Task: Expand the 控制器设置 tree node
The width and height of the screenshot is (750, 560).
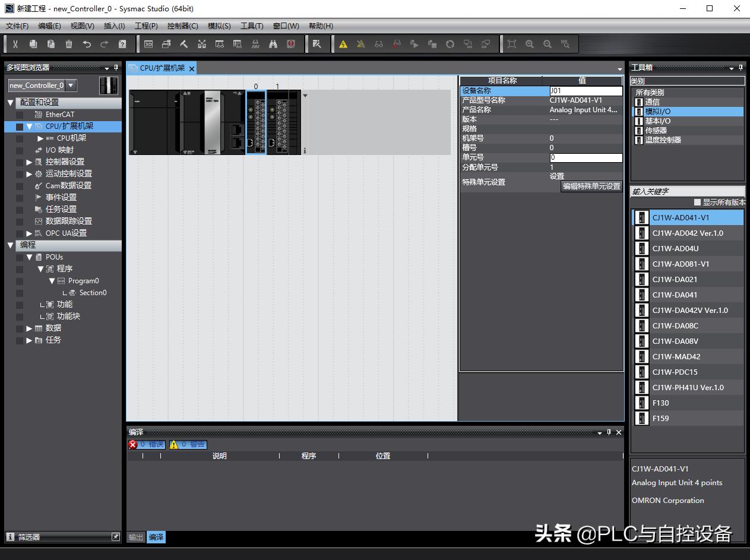Action: click(x=29, y=162)
